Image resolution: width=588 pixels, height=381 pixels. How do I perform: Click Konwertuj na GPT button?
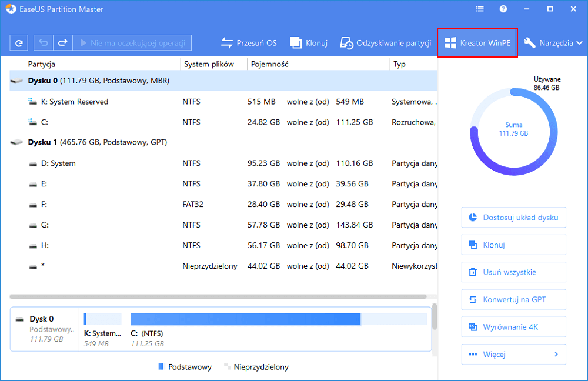513,300
